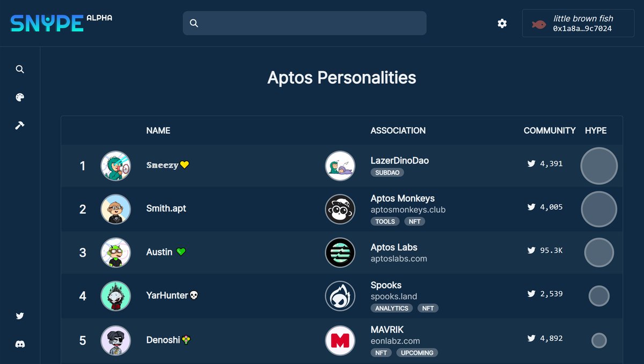
Task: Open the MAVRIK red M logo
Action: coord(340,340)
